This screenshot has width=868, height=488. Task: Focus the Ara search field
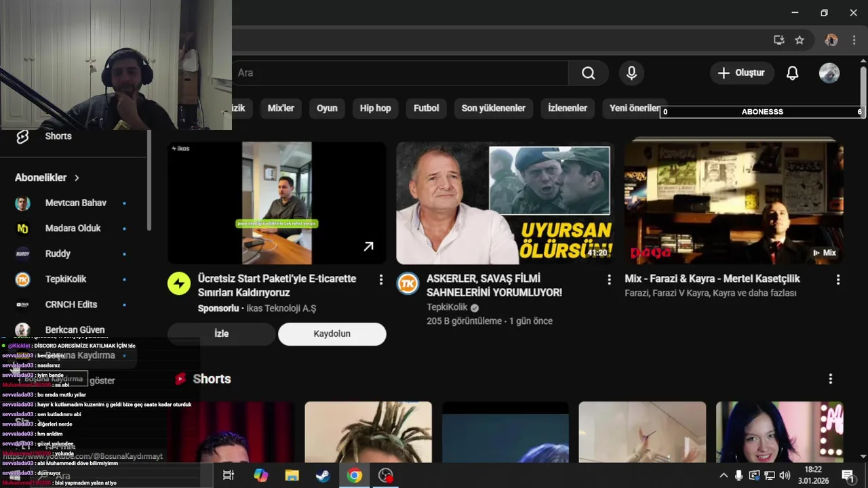click(400, 73)
